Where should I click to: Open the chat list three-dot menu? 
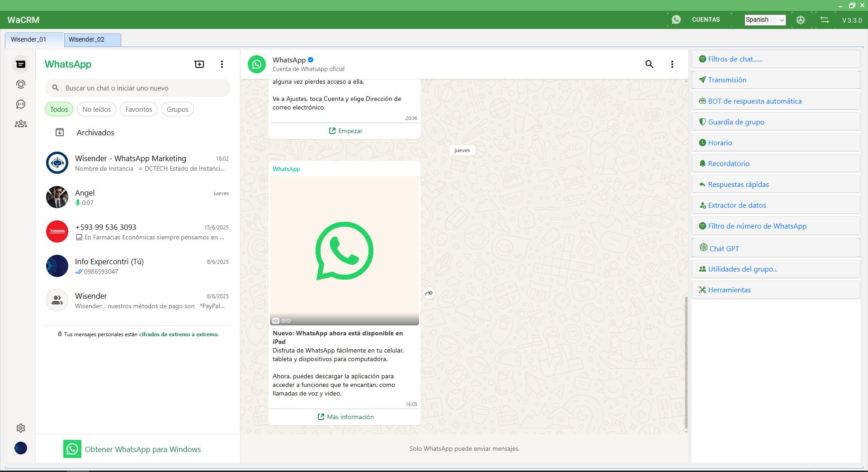pyautogui.click(x=222, y=64)
